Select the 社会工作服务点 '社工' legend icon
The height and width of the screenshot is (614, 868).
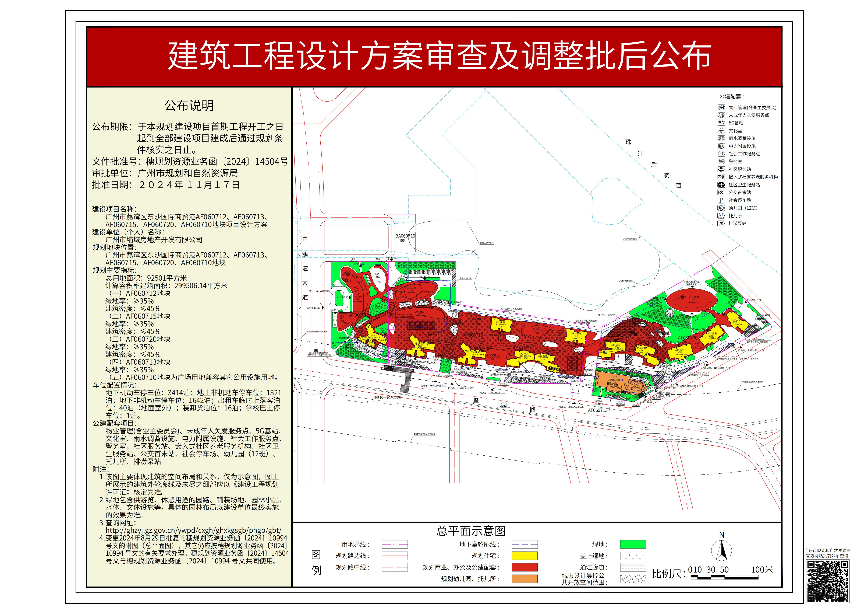pos(721,154)
